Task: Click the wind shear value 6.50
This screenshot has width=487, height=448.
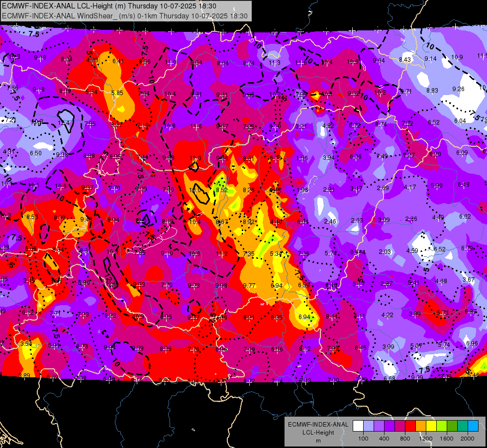Action: pyautogui.click(x=36, y=153)
